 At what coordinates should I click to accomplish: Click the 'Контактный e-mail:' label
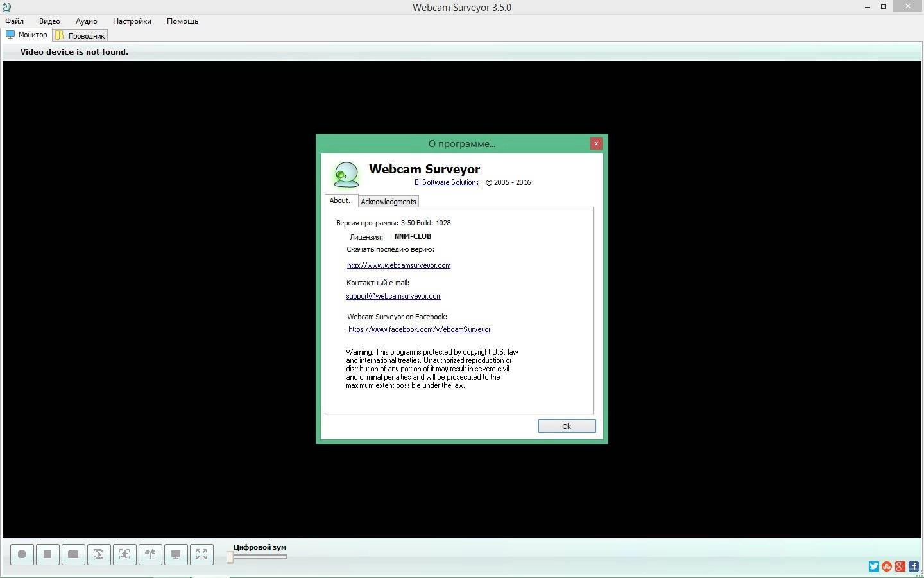point(378,283)
